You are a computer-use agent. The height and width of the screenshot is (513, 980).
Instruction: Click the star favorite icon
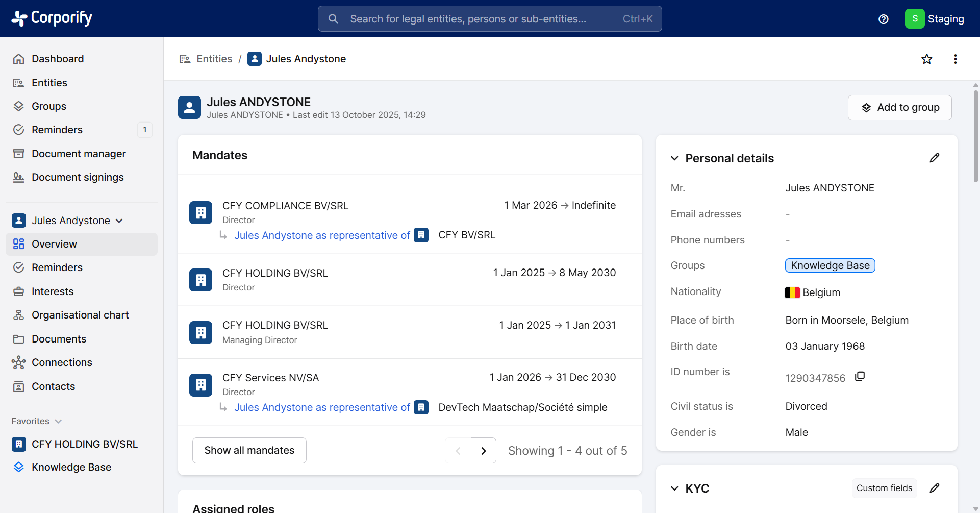pyautogui.click(x=926, y=59)
